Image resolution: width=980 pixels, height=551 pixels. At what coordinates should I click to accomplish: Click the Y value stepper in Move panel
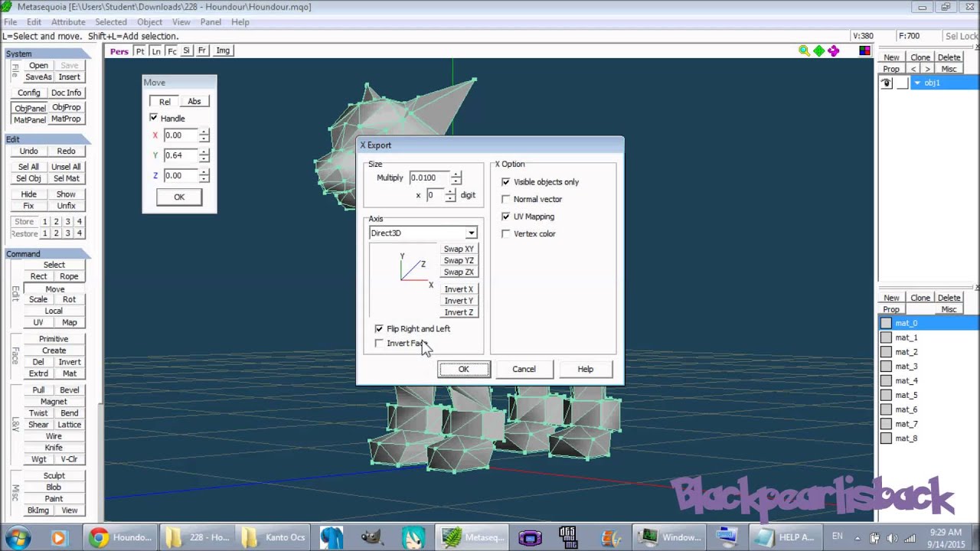[x=204, y=155]
